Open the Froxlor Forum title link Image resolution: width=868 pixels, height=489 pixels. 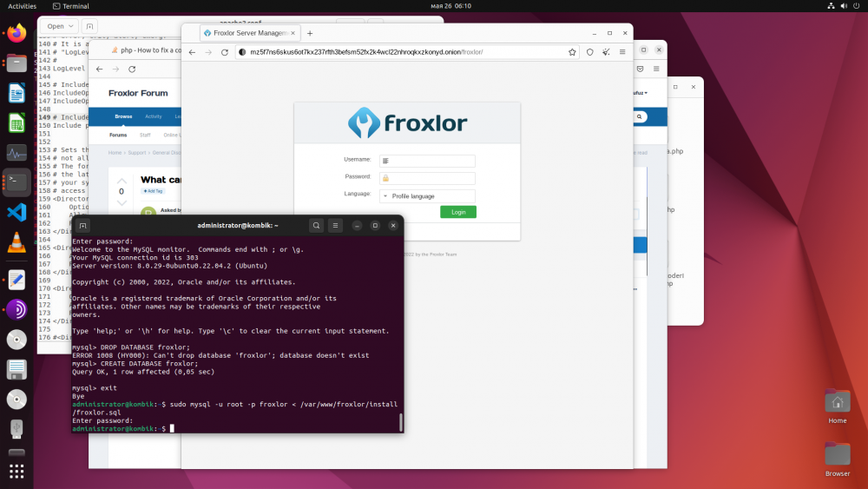click(138, 93)
